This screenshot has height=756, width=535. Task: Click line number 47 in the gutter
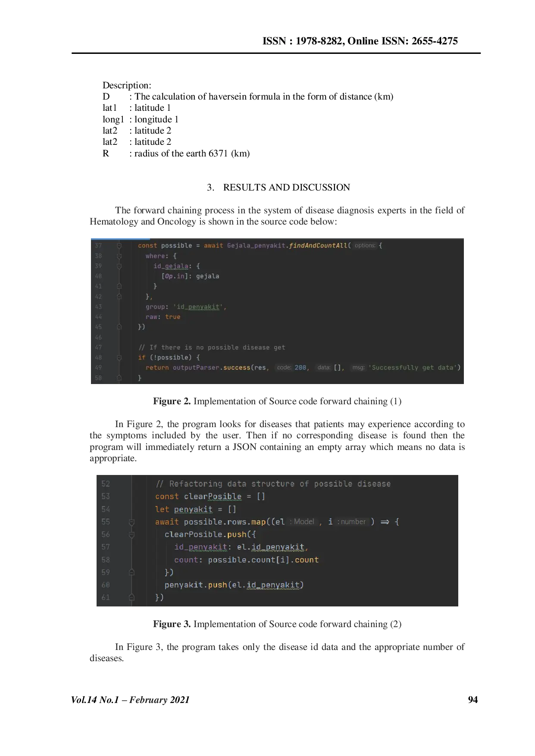98,347
